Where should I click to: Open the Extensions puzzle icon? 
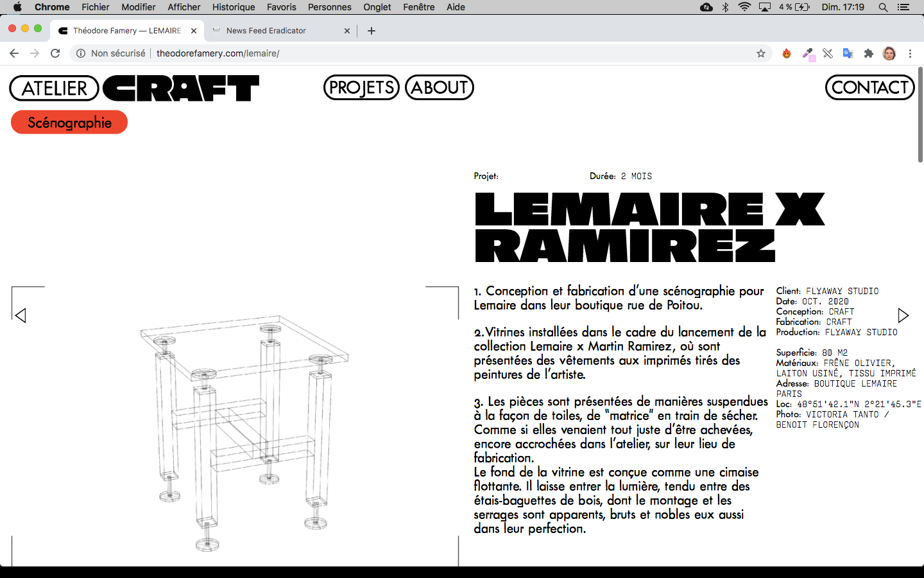[868, 53]
